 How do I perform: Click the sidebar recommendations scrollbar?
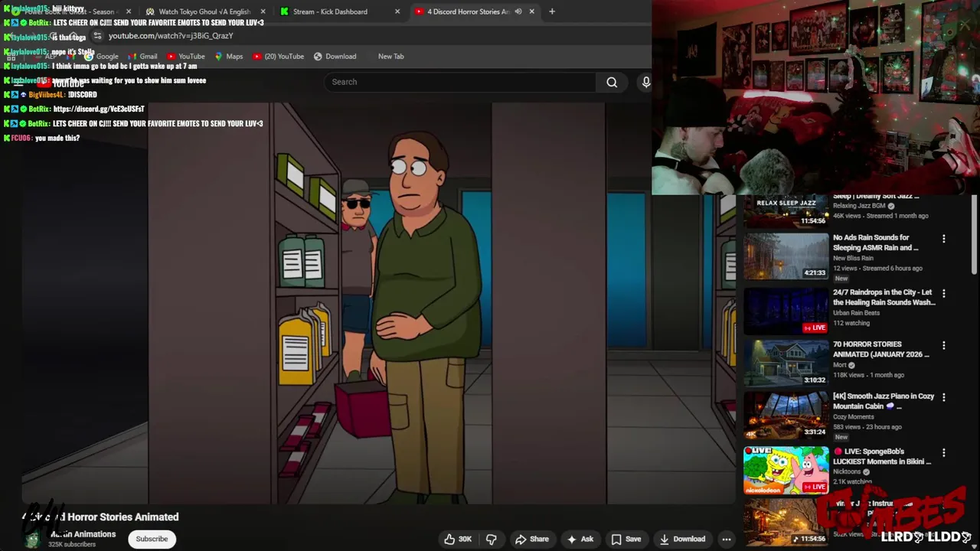[975, 233]
